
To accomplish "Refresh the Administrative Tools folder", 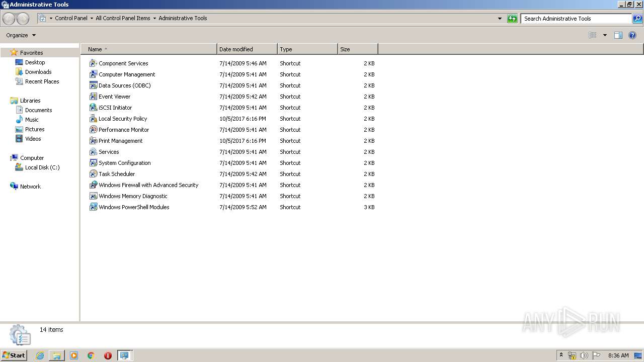I will [512, 19].
